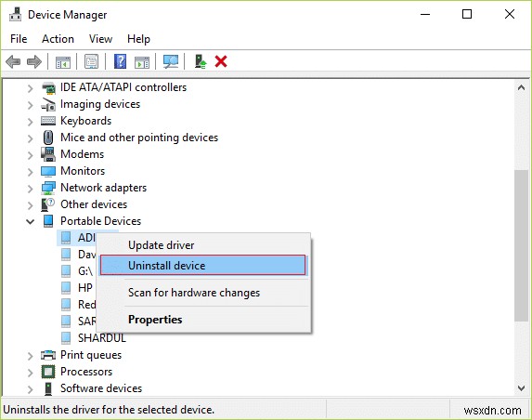The image size is (532, 420).
Task: Click Scan for hardware changes monitor icon
Action: click(171, 62)
